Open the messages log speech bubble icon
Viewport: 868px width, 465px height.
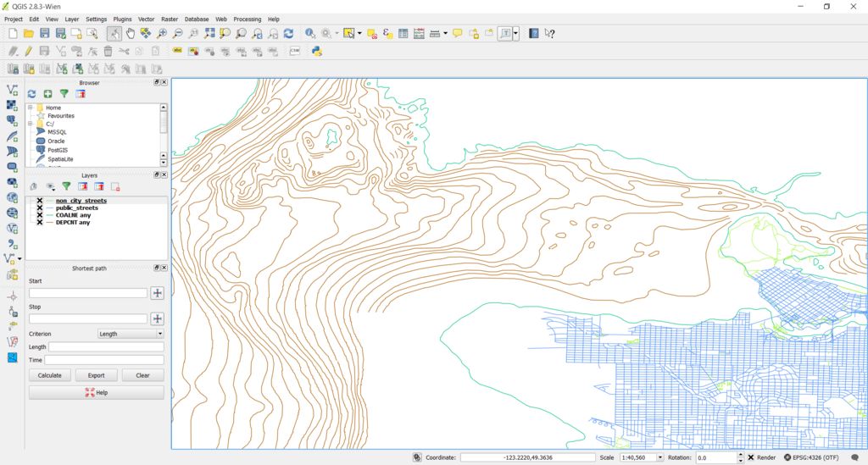(x=854, y=457)
